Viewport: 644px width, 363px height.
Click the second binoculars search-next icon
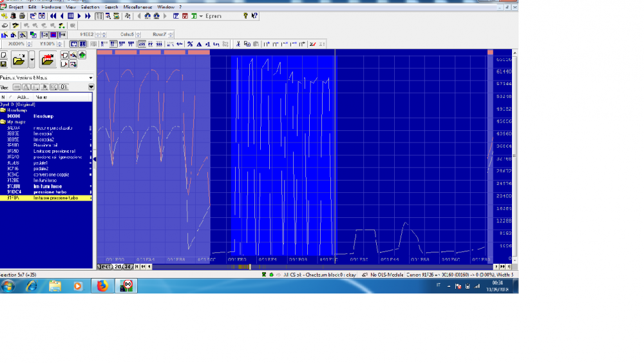click(x=156, y=16)
